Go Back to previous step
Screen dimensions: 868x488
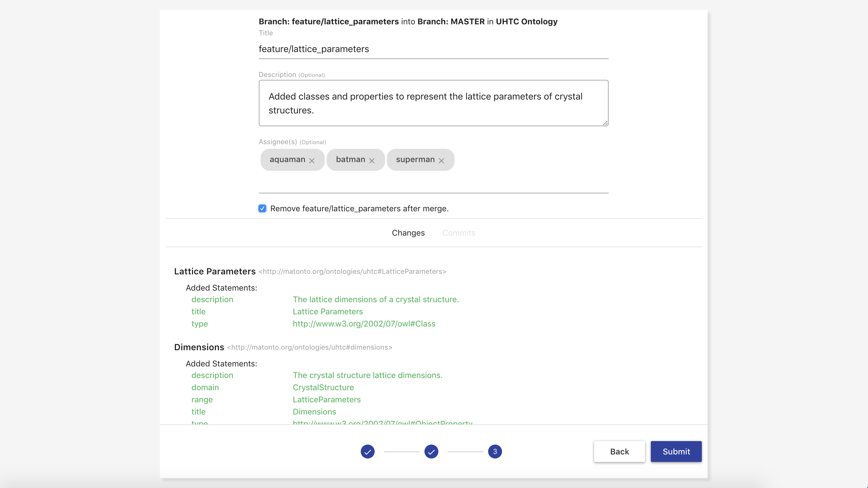pyautogui.click(x=619, y=451)
